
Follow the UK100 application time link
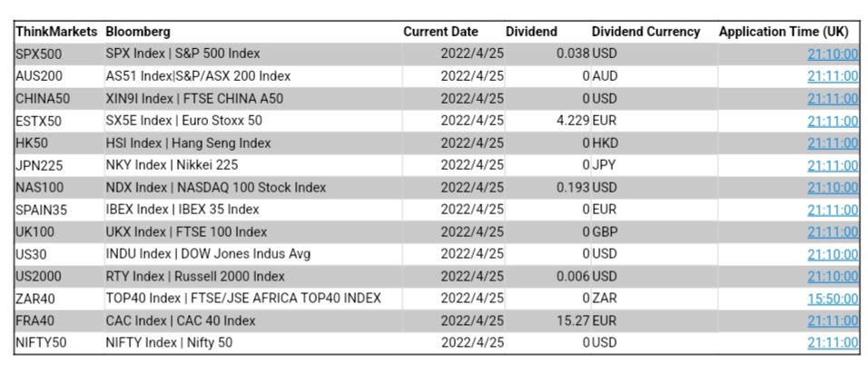(x=832, y=231)
